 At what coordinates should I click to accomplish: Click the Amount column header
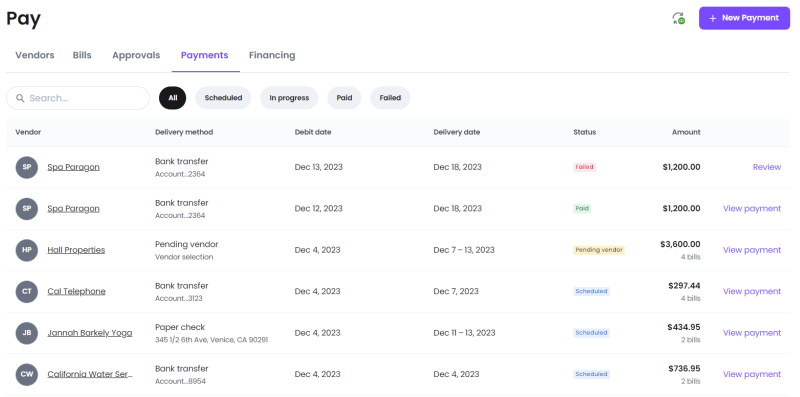pyautogui.click(x=686, y=132)
